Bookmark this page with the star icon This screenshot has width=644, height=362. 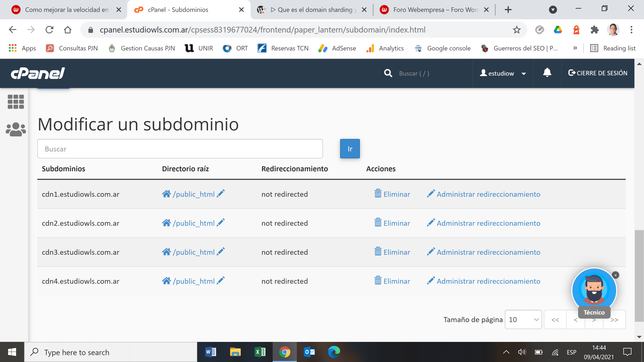(x=517, y=30)
